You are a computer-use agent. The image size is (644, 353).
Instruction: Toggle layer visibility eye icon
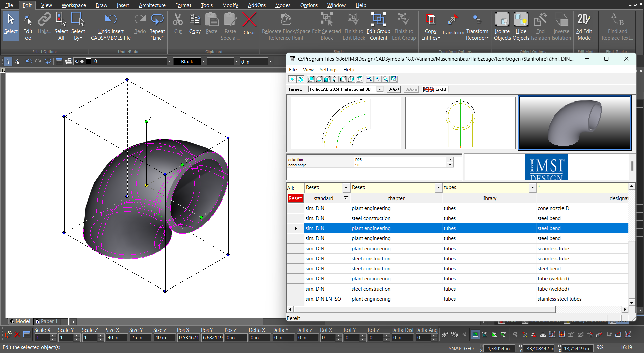(x=77, y=61)
